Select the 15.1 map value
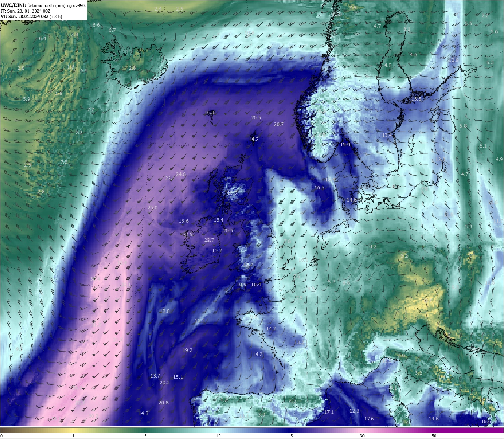Viewport: 504px width, 439px height. [x=178, y=377]
